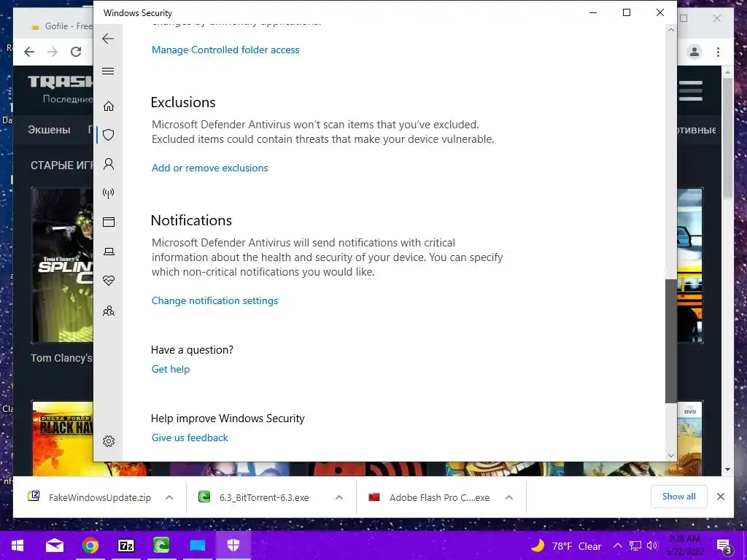Select Virus & threat protection shield icon
Viewport: 747px width, 560px height.
[109, 135]
